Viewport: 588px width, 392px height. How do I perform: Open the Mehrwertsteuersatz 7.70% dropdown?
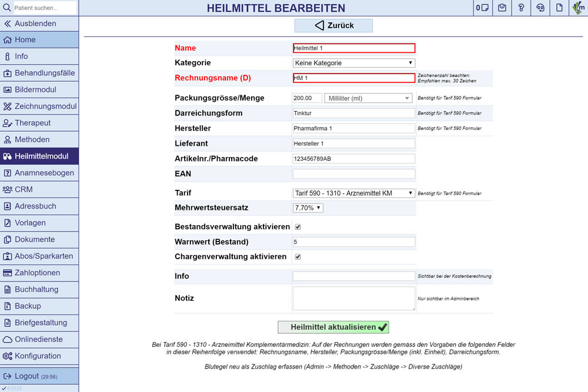pyautogui.click(x=308, y=207)
